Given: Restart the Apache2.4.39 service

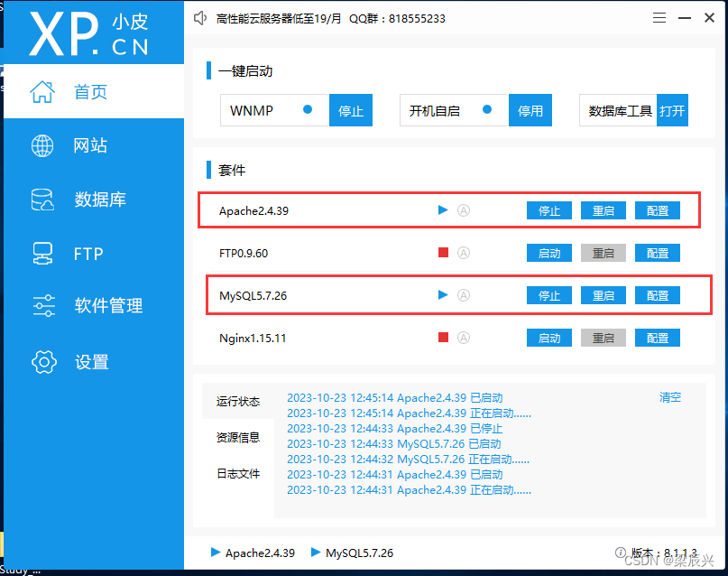Looking at the screenshot, I should click(x=604, y=210).
